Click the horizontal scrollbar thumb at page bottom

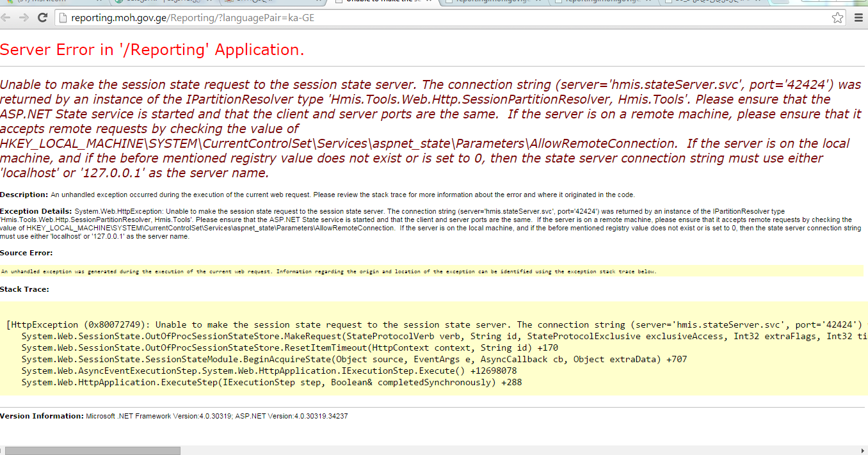pos(93,451)
